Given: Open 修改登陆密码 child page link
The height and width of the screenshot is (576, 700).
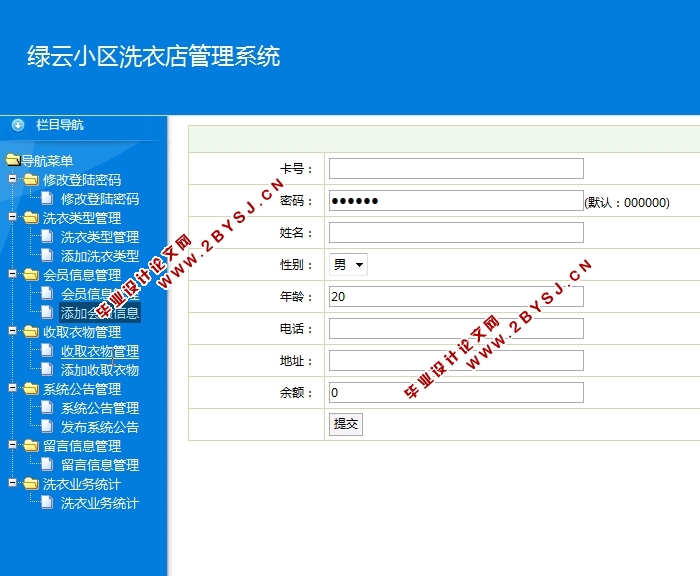Looking at the screenshot, I should pyautogui.click(x=100, y=199).
